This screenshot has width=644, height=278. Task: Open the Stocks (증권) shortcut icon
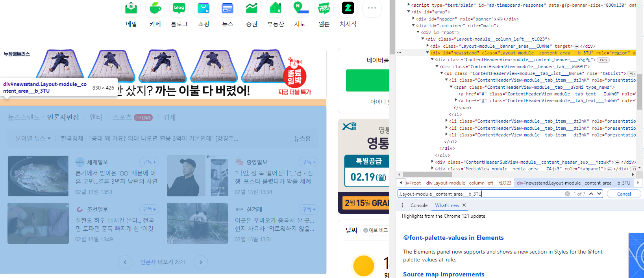click(x=252, y=8)
